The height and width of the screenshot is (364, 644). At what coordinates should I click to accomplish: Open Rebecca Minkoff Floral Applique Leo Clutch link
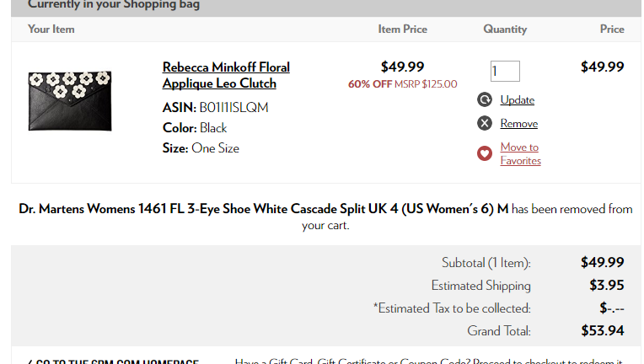coord(226,75)
